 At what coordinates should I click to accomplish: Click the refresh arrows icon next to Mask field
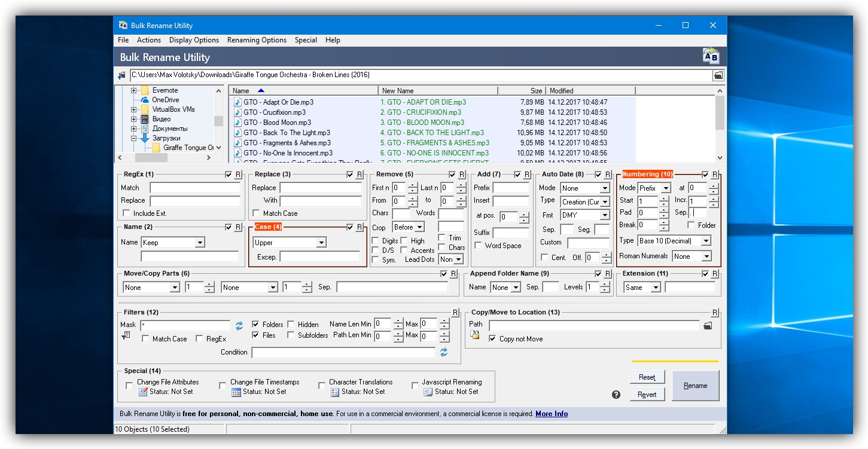point(239,326)
